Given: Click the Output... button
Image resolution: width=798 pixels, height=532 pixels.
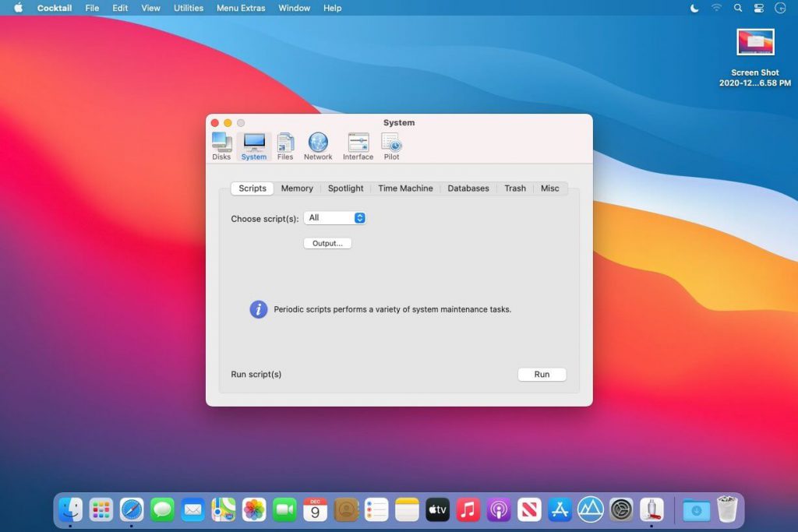Looking at the screenshot, I should click(327, 244).
